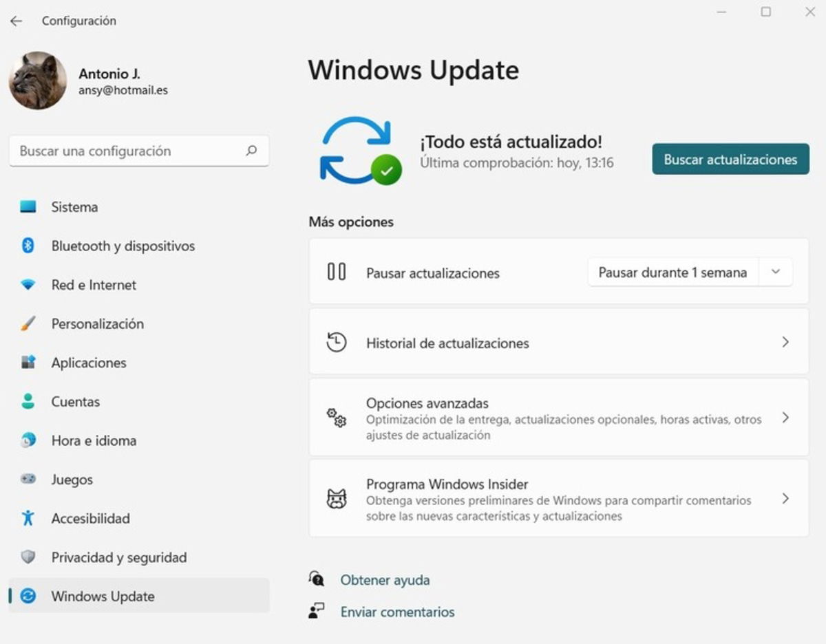The height and width of the screenshot is (644, 826).
Task: Open Juegos settings
Action: pos(139,480)
